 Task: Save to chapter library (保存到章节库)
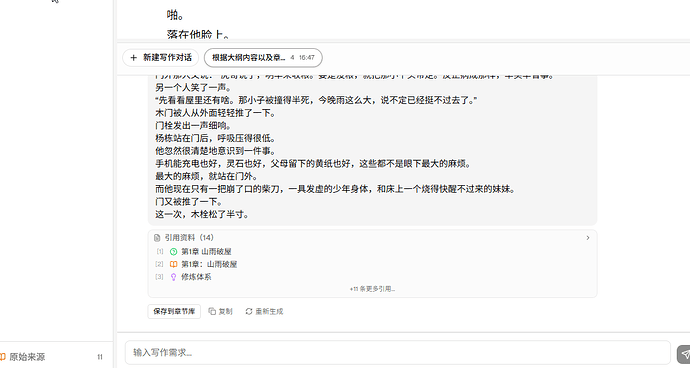pos(174,311)
